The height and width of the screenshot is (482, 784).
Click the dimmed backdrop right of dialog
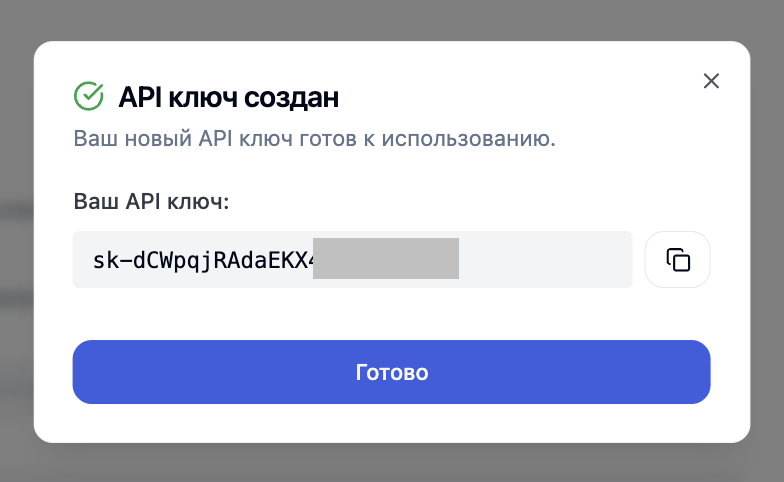pyautogui.click(x=767, y=240)
